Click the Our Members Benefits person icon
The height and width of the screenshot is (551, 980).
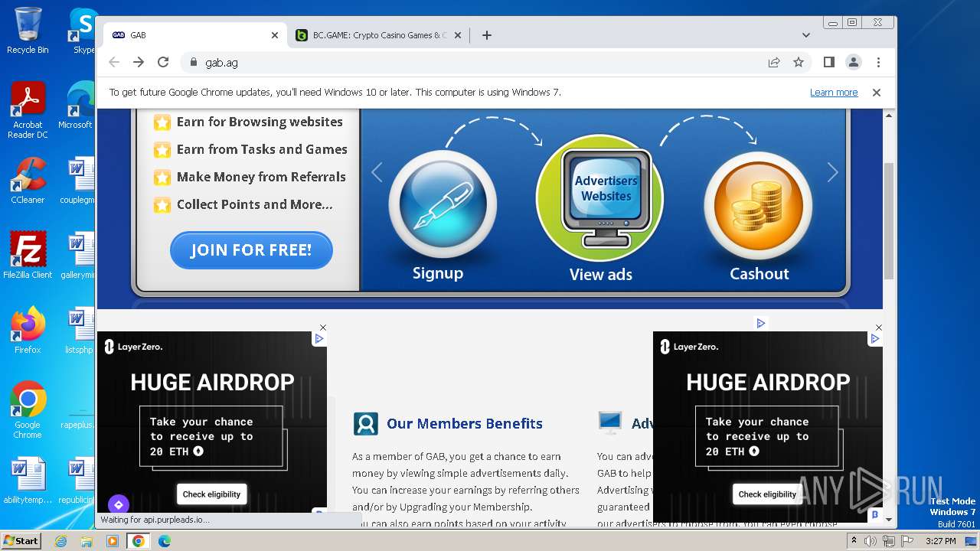[x=365, y=423]
